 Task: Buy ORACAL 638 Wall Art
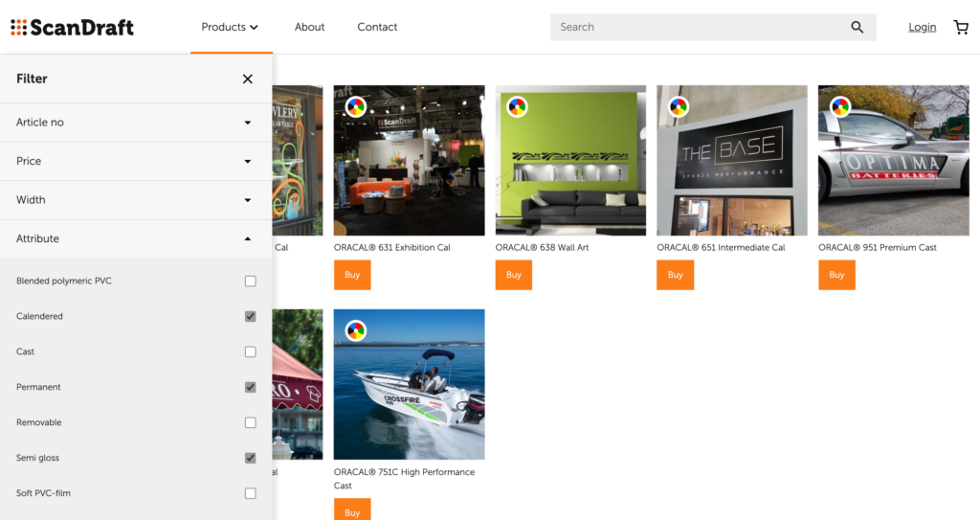click(x=514, y=275)
